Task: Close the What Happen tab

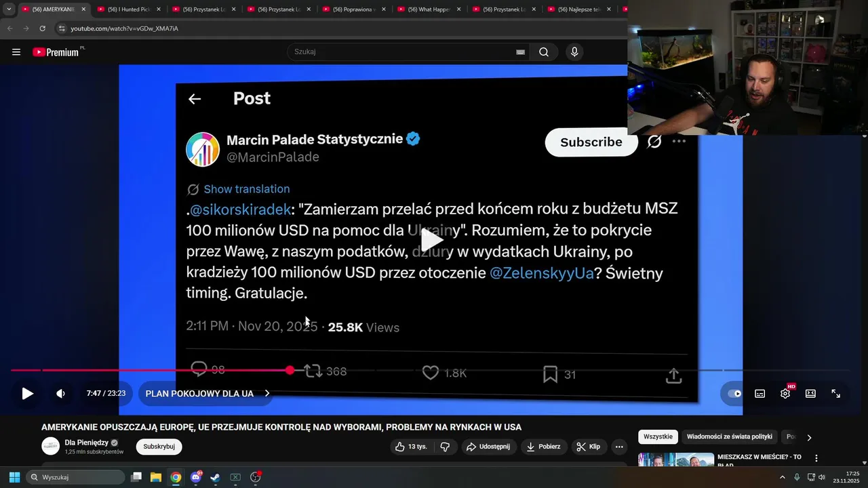Action: (x=459, y=9)
